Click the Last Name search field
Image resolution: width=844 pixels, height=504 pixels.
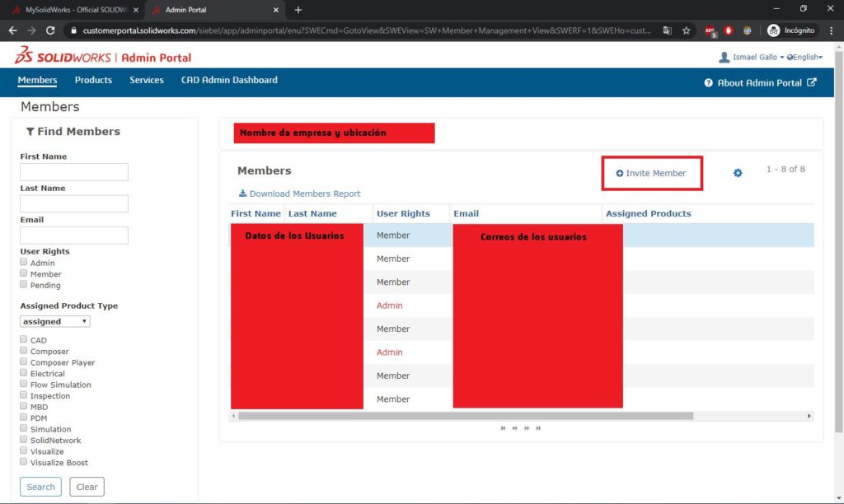pos(74,203)
